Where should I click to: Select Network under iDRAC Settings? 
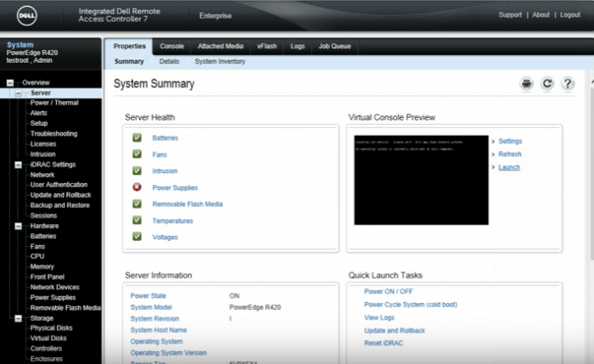pyautogui.click(x=42, y=175)
